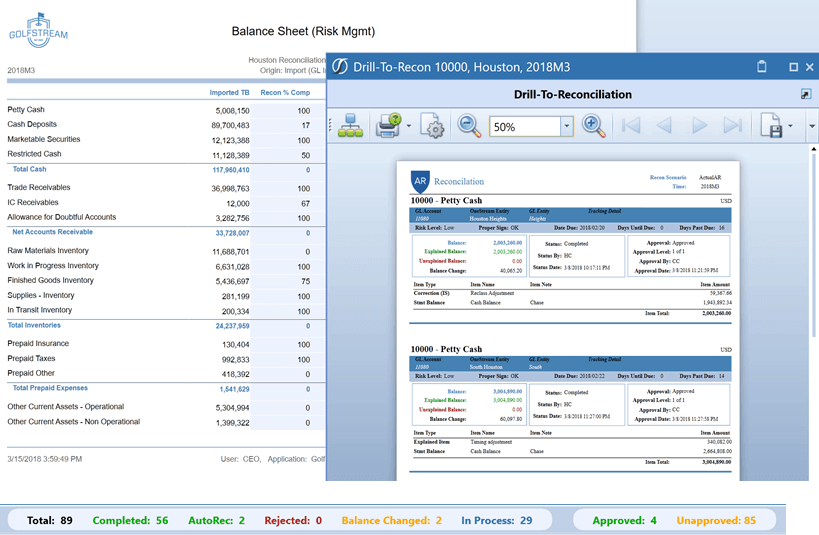819x535 pixels.
Task: Open the print options dropdown arrow
Action: coord(409,126)
